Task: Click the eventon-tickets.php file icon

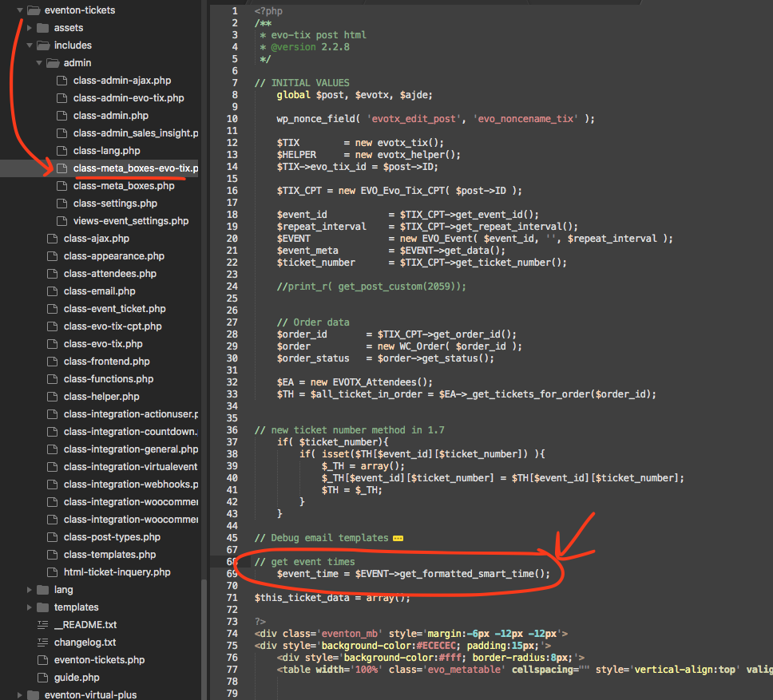Action: 43,660
